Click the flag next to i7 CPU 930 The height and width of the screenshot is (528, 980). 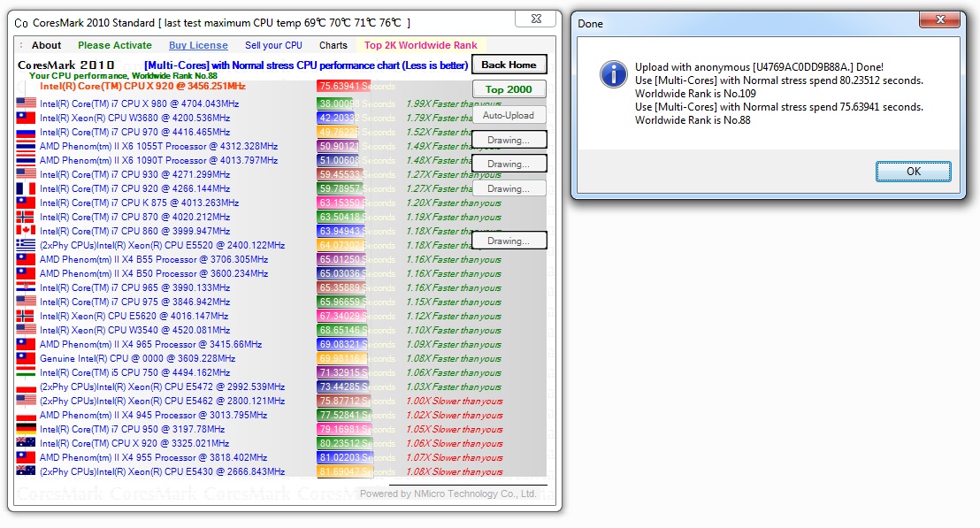click(x=26, y=174)
